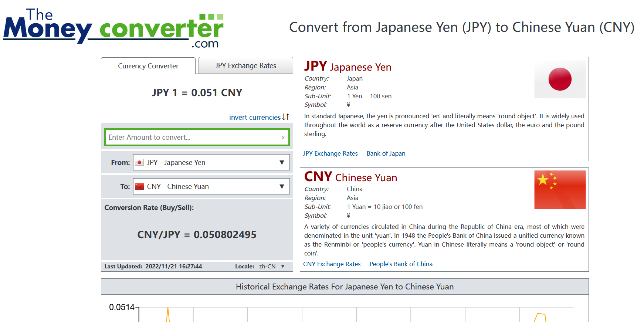
Task: Click the Historical Exchange Rates chart header
Action: [345, 287]
